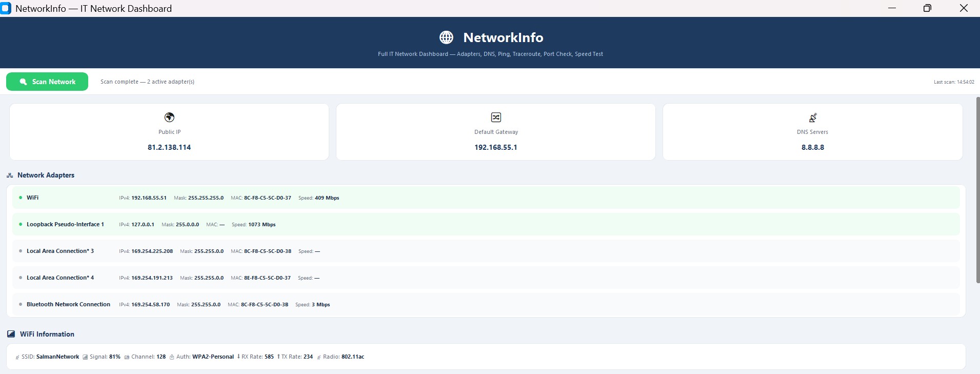980x374 pixels.
Task: Select the Local Area Connection* 3 name
Action: coord(60,251)
